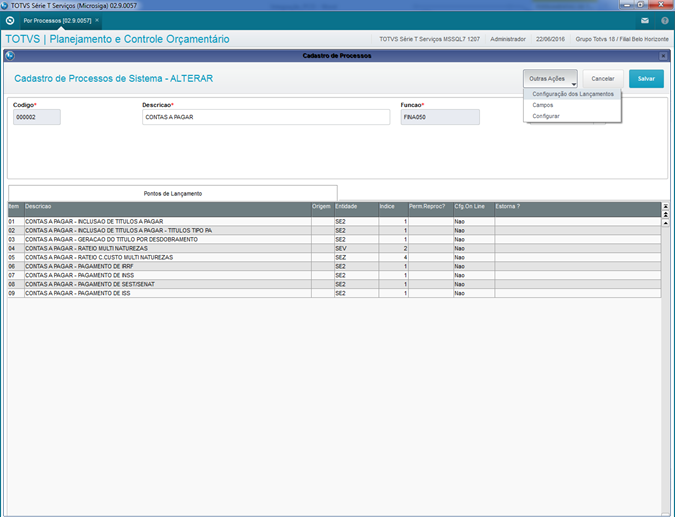The image size is (675, 517).
Task: Click the SEV entity cell in row 04
Action: click(356, 248)
